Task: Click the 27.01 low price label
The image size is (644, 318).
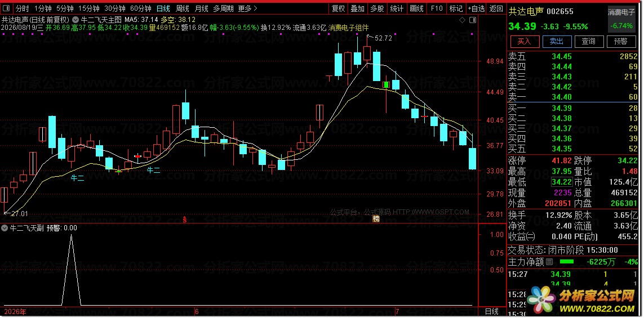Action: tap(19, 213)
